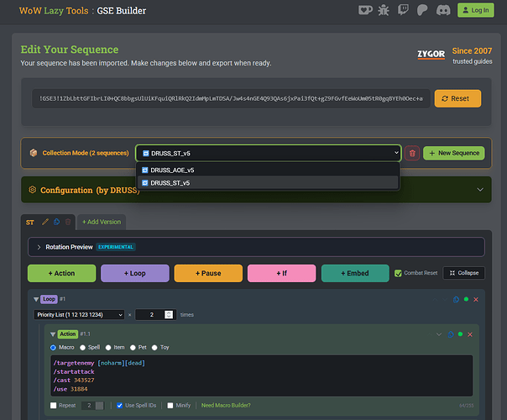The width and height of the screenshot is (507, 420).
Task: Click the + If button
Action: tap(282, 273)
